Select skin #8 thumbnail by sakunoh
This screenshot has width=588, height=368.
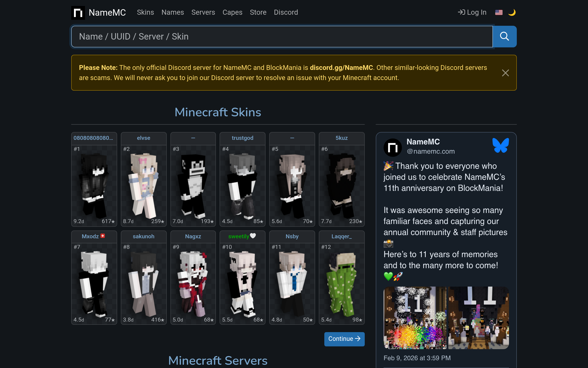144,284
